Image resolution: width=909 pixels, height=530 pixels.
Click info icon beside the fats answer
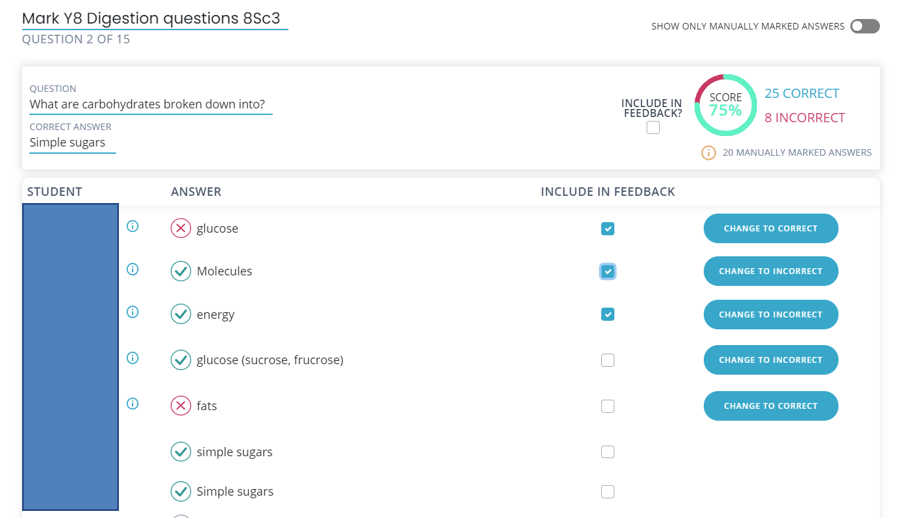click(133, 404)
